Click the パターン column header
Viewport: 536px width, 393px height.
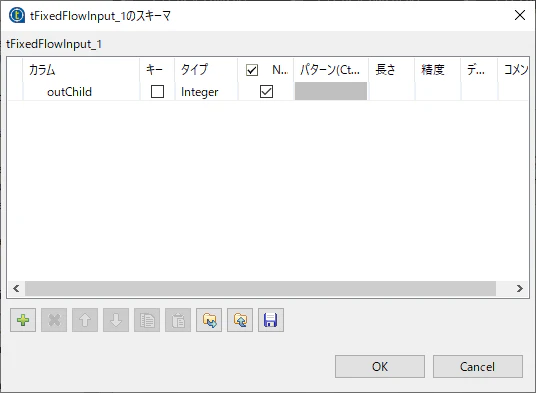[x=331, y=70]
